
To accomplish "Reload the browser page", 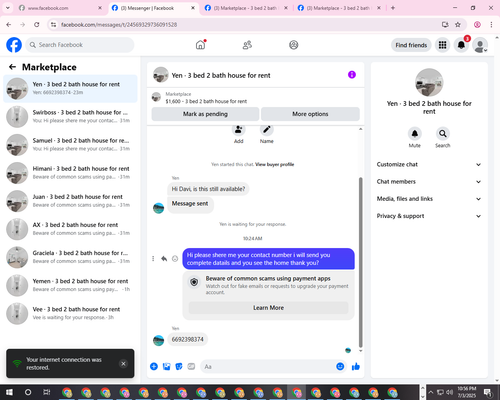I will (x=37, y=25).
